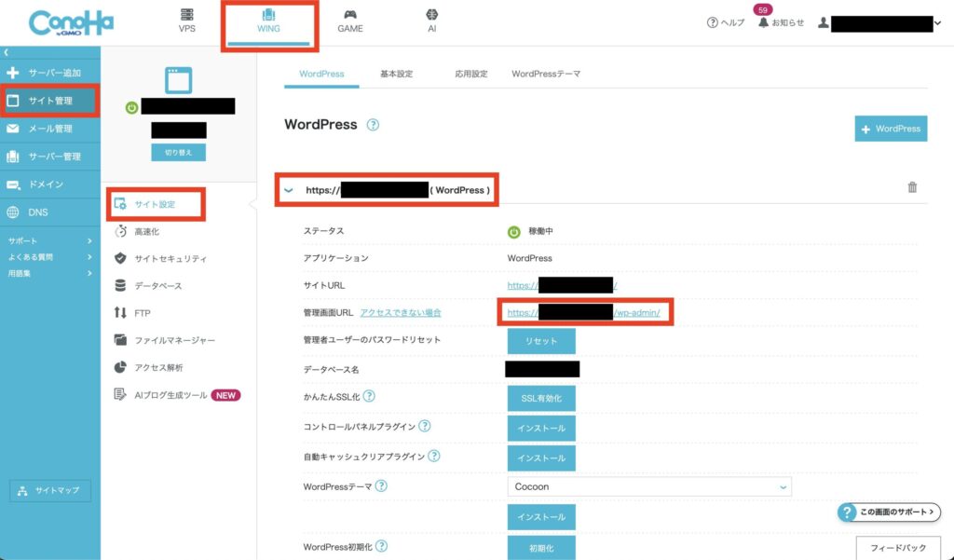Click the green 稼働中 status icon
The width and height of the screenshot is (954, 560).
click(514, 232)
